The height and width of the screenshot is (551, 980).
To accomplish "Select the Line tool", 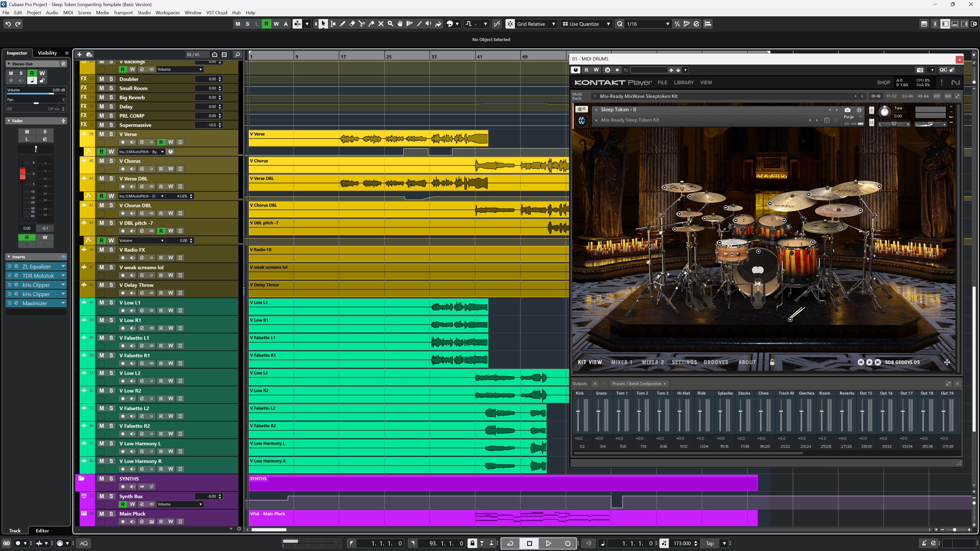I will tap(419, 24).
